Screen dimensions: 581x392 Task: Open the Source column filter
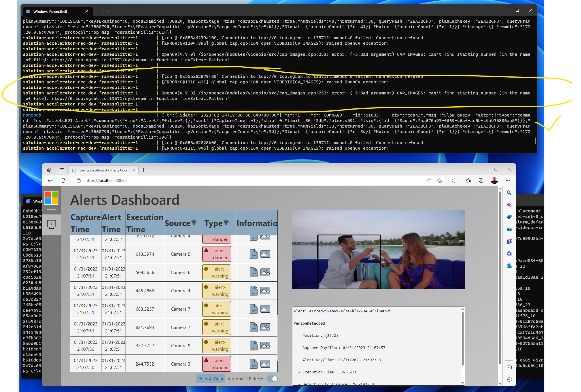pyautogui.click(x=194, y=223)
